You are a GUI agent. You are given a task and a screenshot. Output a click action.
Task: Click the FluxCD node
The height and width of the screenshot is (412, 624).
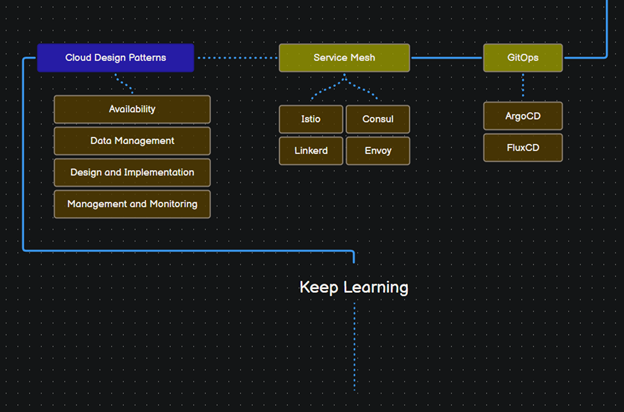(522, 147)
